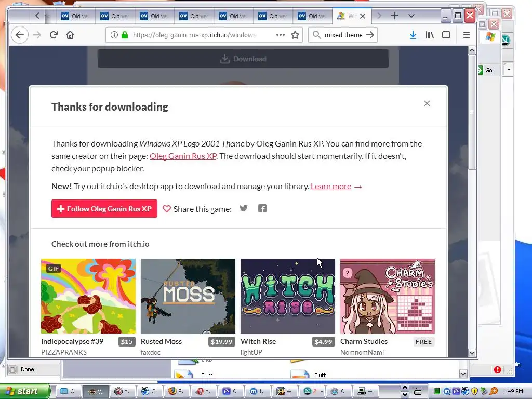This screenshot has height=399, width=532.
Task: Open the Rusted Moss cover thumbnail
Action: point(188,296)
